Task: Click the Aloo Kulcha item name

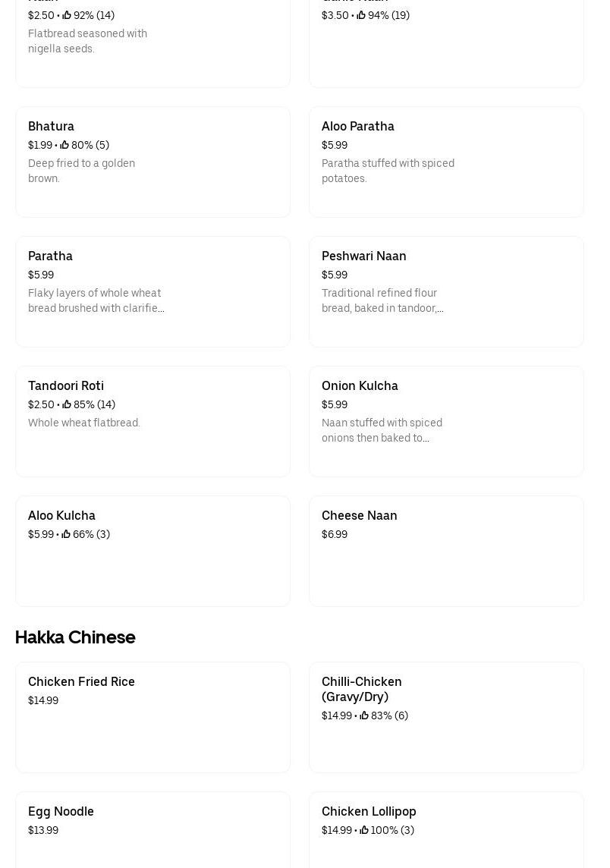Action: pos(61,515)
